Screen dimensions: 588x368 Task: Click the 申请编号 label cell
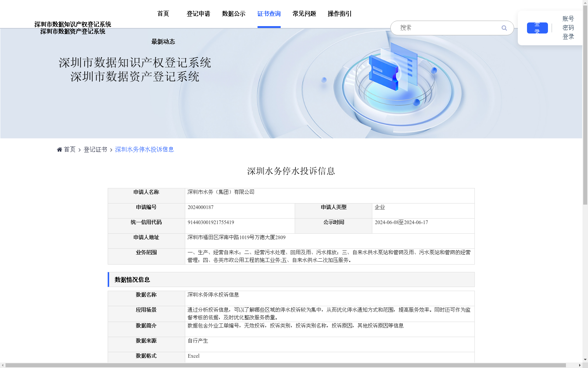pos(146,211)
